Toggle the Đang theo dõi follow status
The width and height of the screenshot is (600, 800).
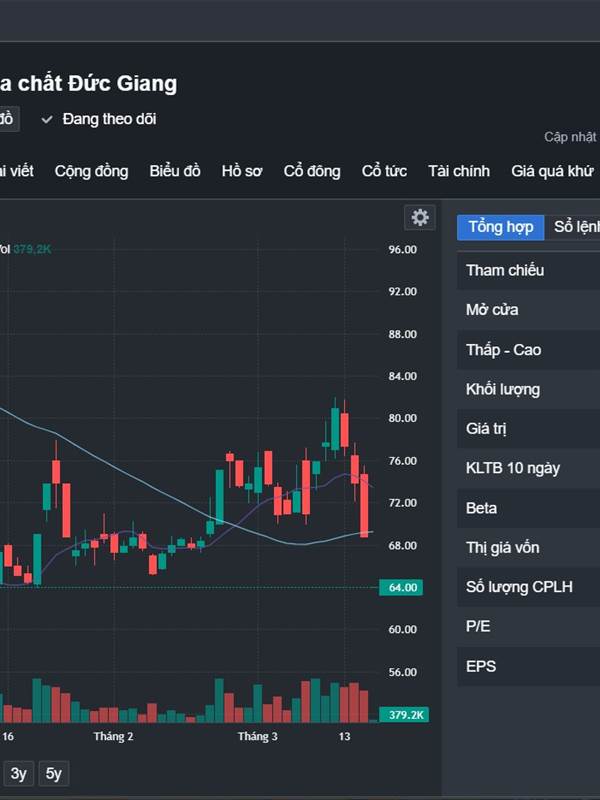(98, 119)
